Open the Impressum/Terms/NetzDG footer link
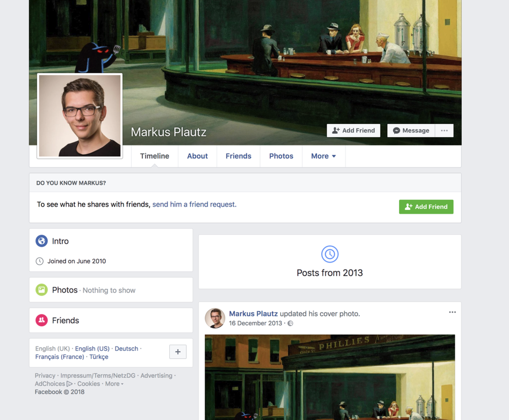 click(x=98, y=376)
